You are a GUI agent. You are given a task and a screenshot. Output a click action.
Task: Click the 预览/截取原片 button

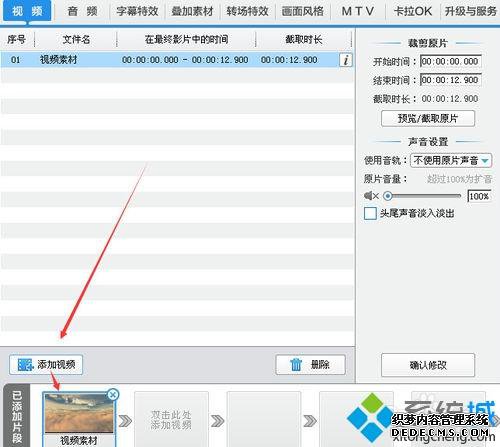[x=428, y=118]
